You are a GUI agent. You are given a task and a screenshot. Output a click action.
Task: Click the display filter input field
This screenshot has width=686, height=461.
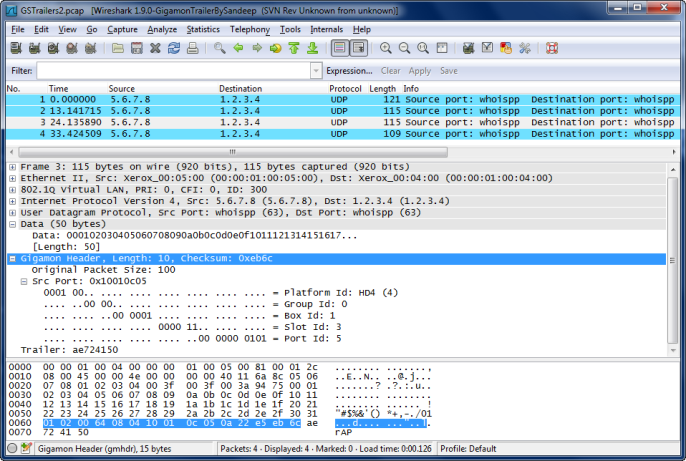click(172, 71)
